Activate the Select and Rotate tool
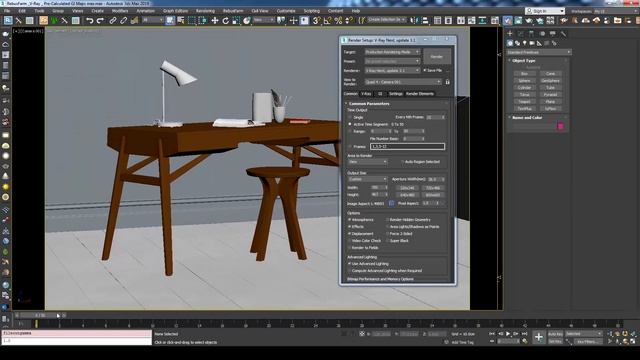This screenshot has height=360, width=640. point(225,20)
